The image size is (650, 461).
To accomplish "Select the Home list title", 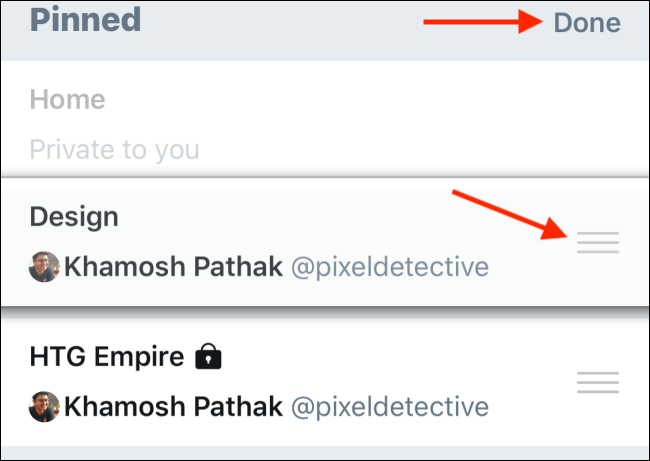I will 67,99.
